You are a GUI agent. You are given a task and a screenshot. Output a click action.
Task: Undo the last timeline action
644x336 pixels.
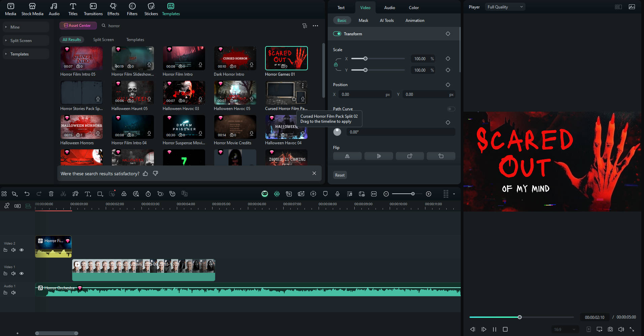coord(27,194)
